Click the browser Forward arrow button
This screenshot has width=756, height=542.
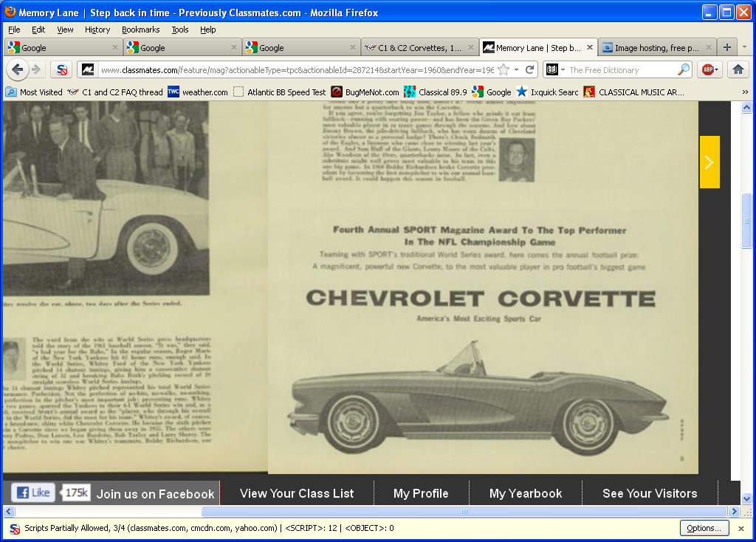click(36, 69)
